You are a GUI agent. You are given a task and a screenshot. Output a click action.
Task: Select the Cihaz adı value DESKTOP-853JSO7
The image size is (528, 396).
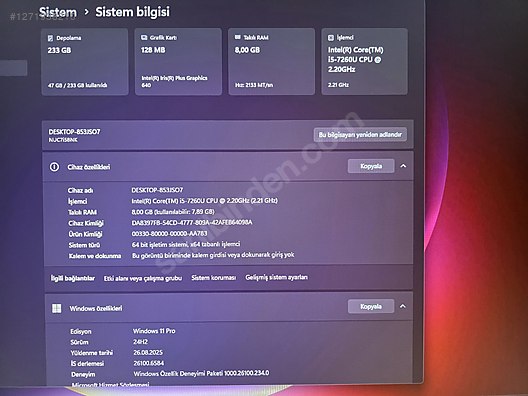point(157,190)
